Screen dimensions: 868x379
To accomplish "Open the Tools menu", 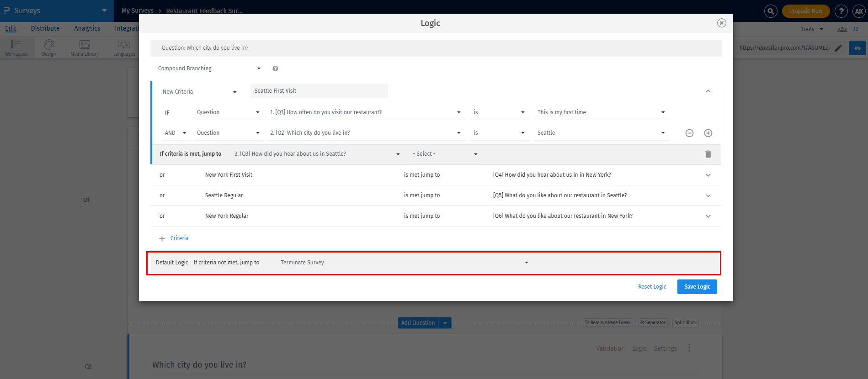I will (x=812, y=29).
